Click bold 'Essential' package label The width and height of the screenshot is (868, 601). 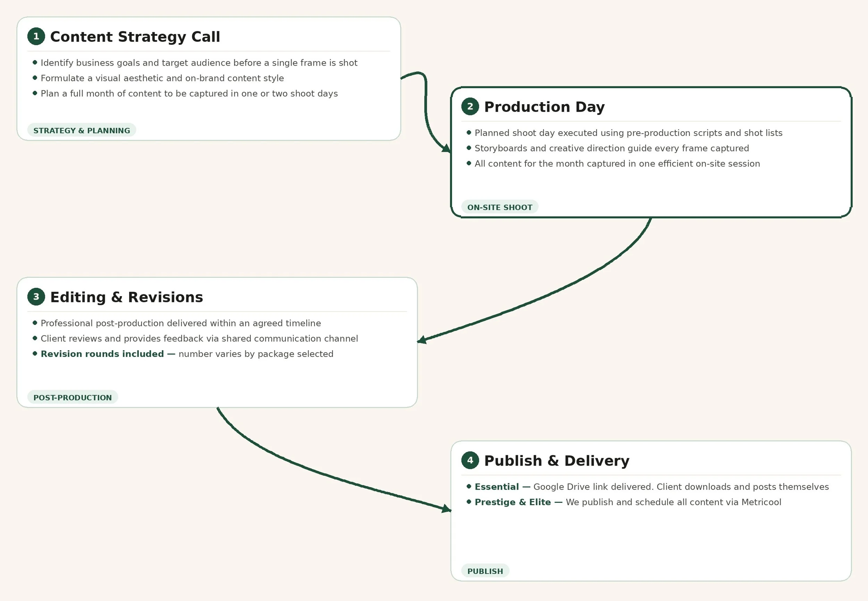[497, 487]
